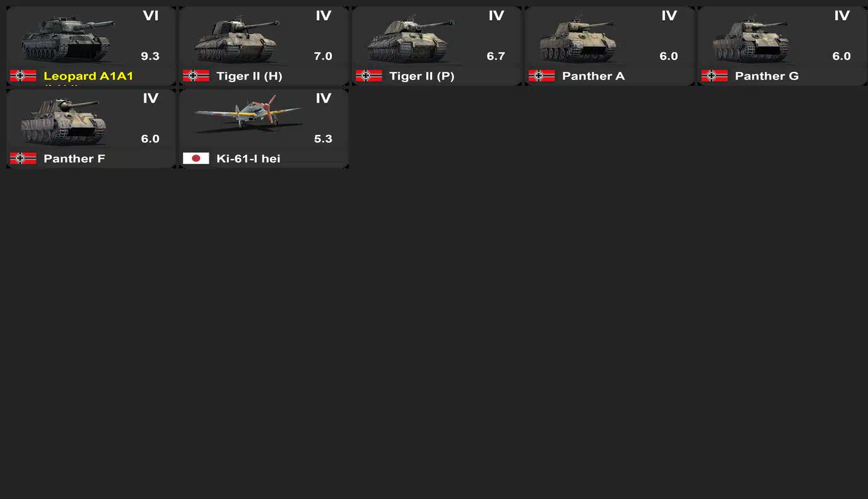868x499 pixels.
Task: Select the Tiger II (P) tank thumbnail
Action: pos(411,40)
